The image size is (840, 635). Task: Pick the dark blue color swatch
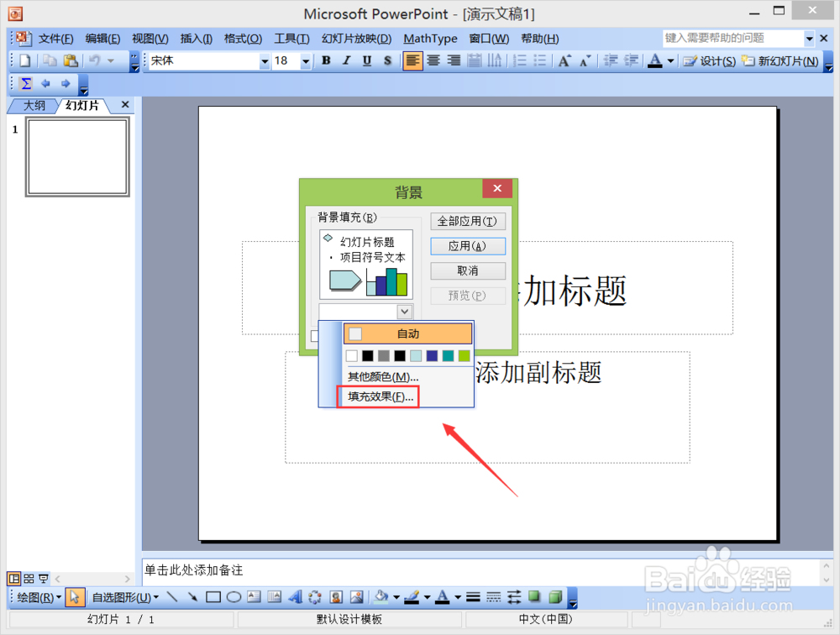pos(432,356)
